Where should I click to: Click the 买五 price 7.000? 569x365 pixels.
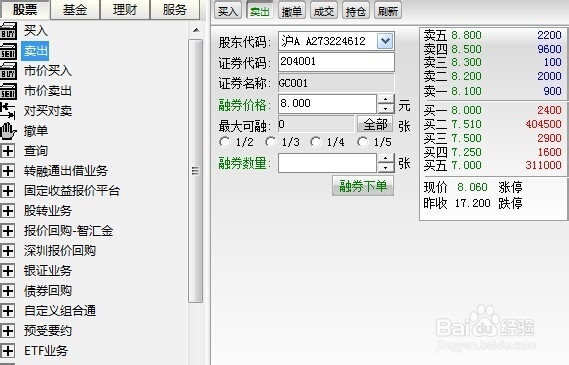click(x=466, y=165)
